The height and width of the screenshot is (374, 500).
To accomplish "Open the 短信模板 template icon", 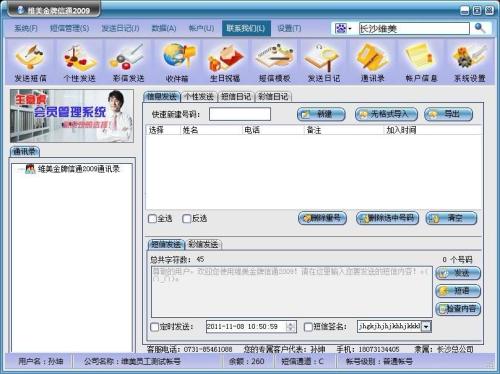I will [x=275, y=62].
